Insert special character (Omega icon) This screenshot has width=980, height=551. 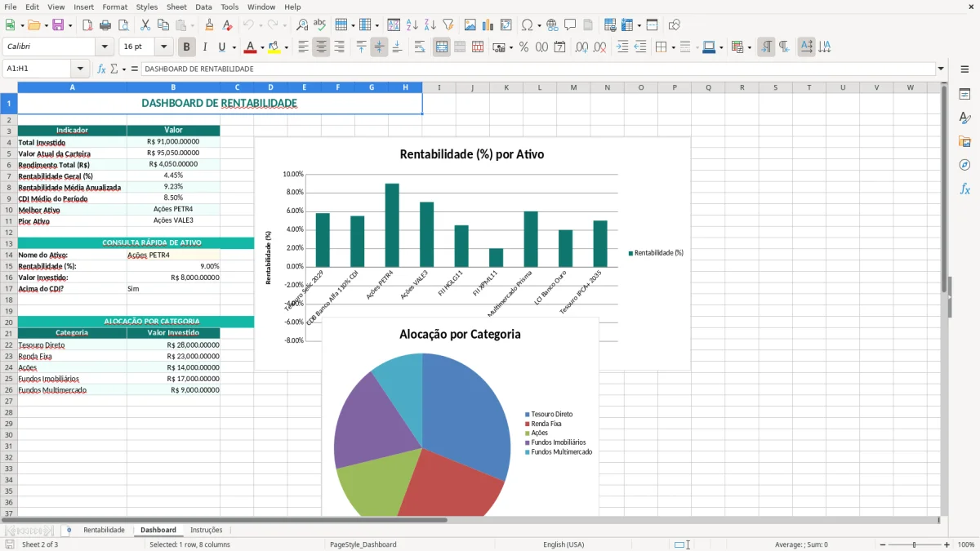coord(527,25)
